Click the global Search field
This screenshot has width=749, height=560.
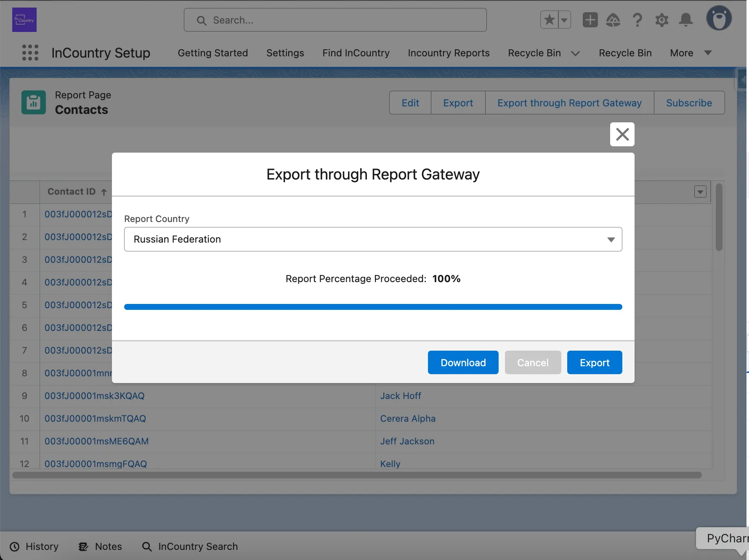[x=335, y=20]
